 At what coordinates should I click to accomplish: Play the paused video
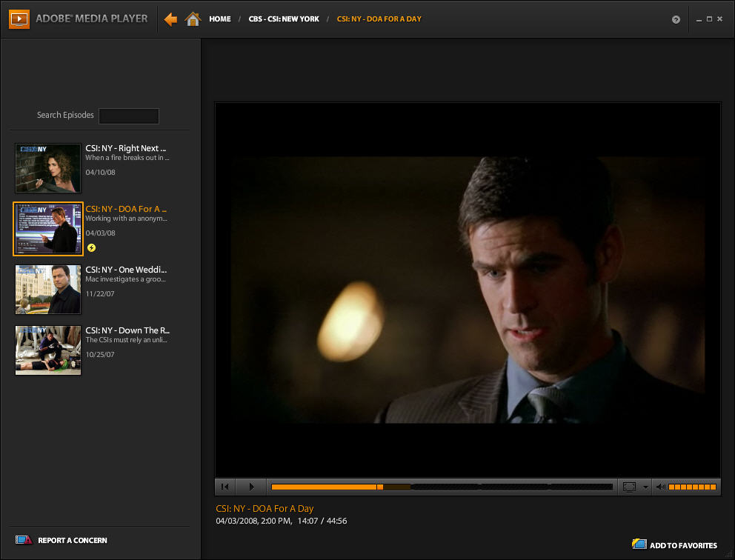(x=251, y=487)
